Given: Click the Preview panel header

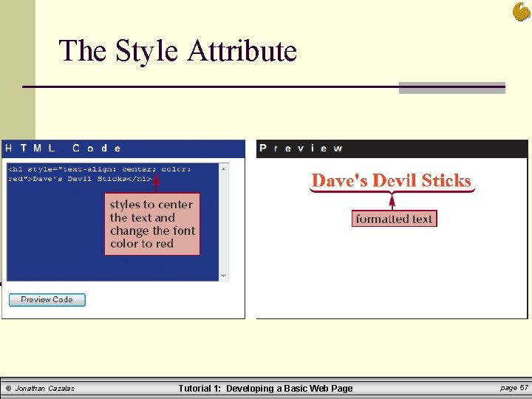Looking at the screenshot, I should point(392,149).
